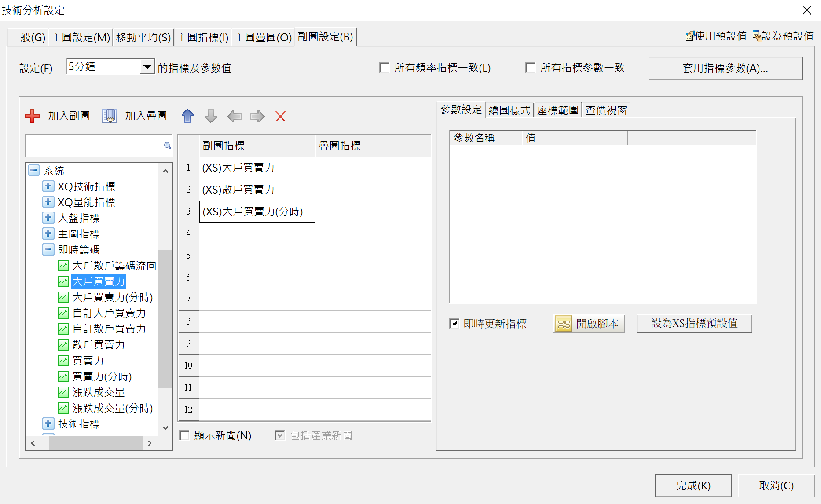Enable 所有頻率指標一致 checkbox
Viewport: 821px width, 504px height.
tap(385, 68)
